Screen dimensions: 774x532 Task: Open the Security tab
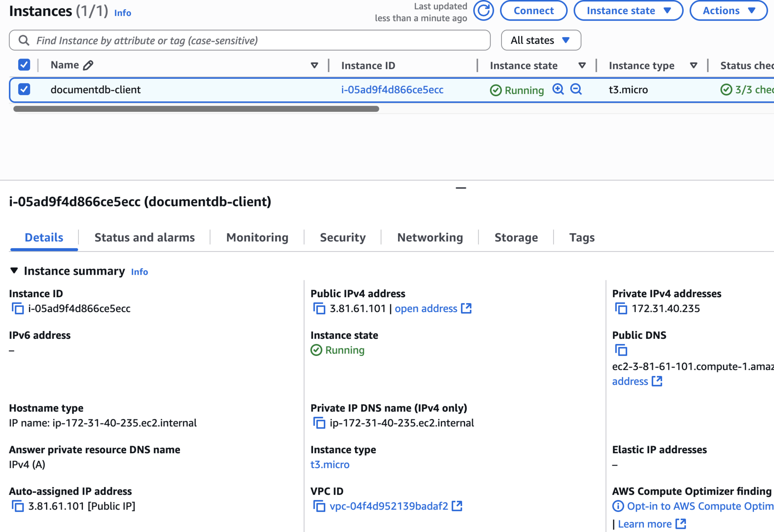tap(343, 237)
